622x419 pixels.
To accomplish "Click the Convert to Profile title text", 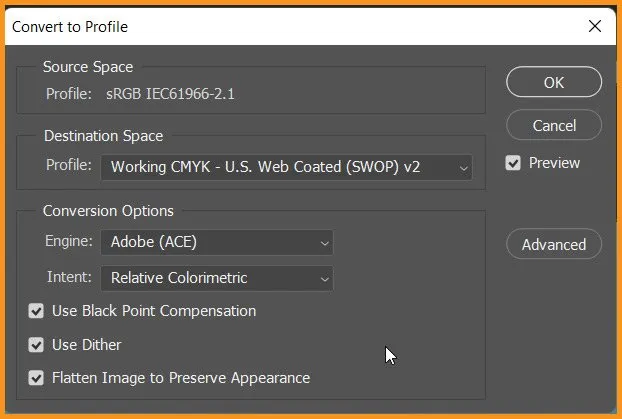I will (x=70, y=27).
